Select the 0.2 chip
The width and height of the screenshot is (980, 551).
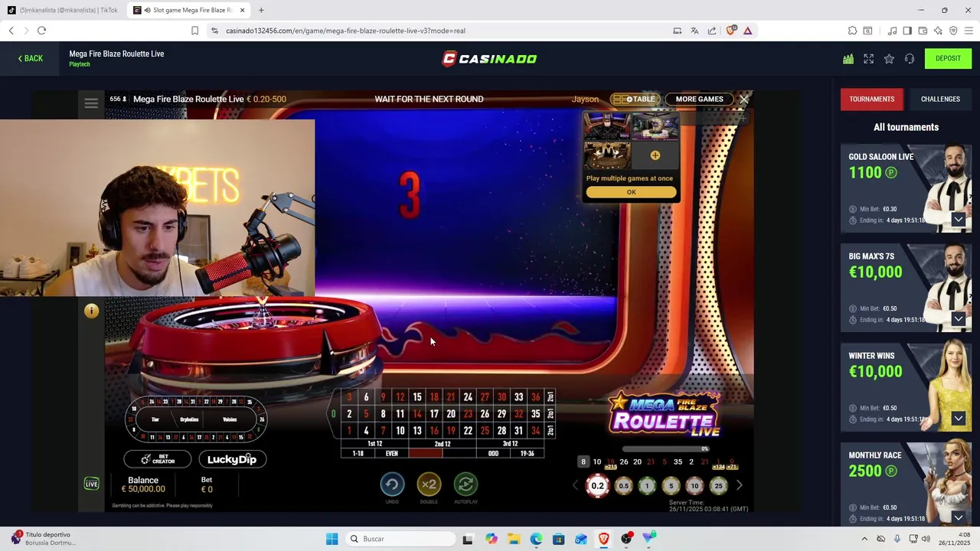tap(597, 485)
